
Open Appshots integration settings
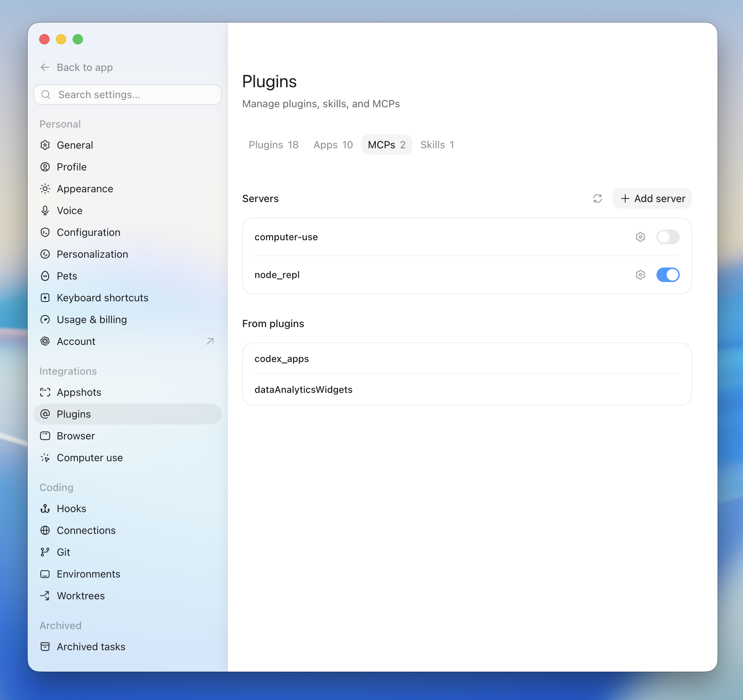128,393
